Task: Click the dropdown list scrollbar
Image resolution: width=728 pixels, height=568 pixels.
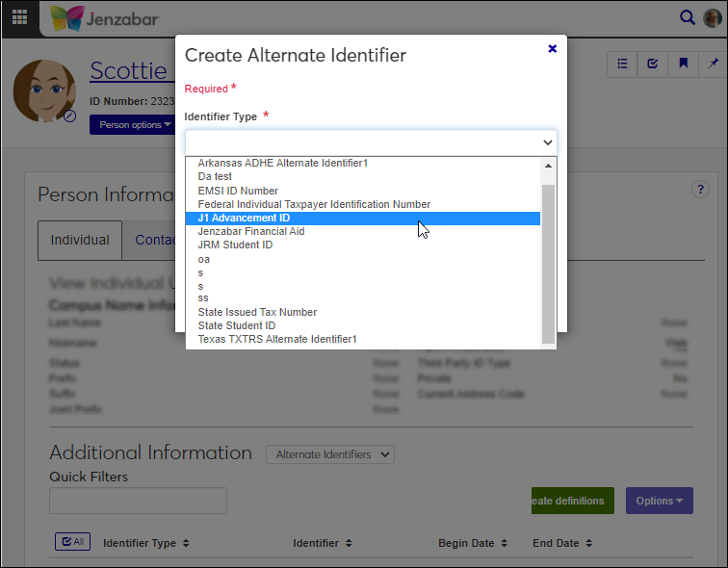Action: pos(548,260)
